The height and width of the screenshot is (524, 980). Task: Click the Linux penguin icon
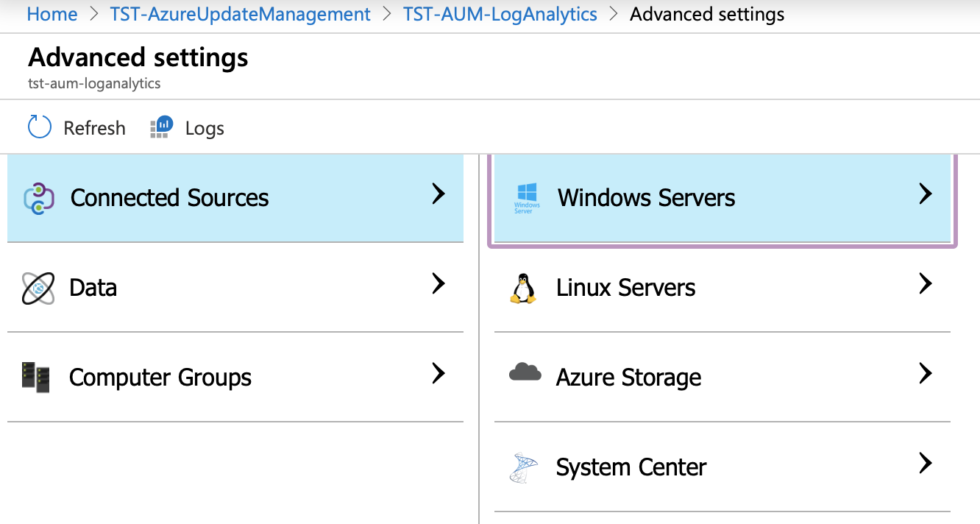(x=523, y=288)
